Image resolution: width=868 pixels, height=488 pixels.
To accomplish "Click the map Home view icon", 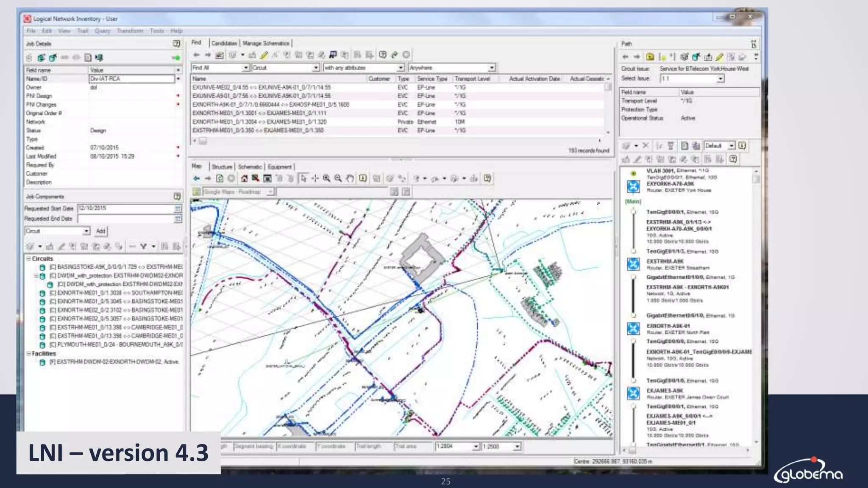I will point(244,179).
